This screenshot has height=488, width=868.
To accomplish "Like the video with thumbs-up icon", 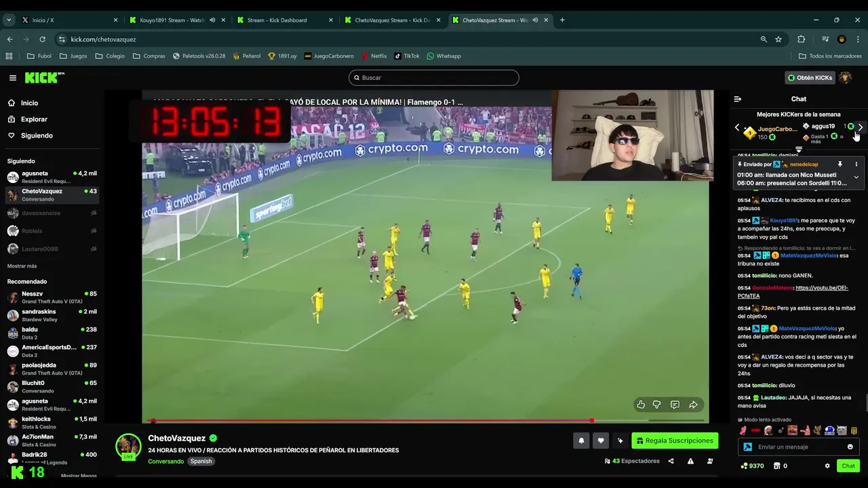I will (x=641, y=405).
